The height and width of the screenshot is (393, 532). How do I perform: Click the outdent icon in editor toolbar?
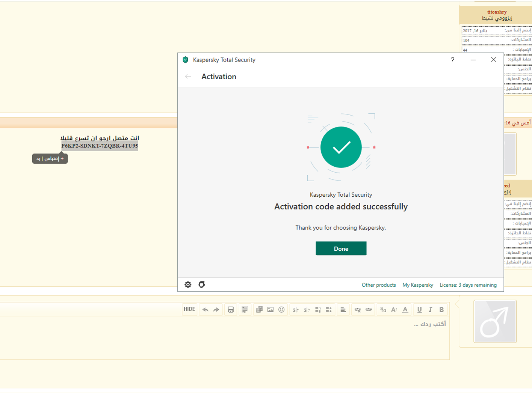tap(296, 310)
